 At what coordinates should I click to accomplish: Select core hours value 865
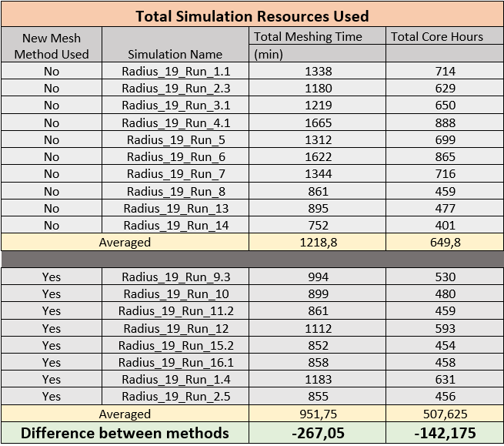(x=446, y=156)
